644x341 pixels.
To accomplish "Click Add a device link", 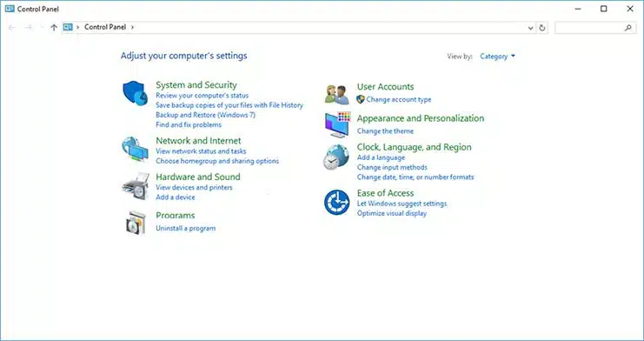I will pos(176,197).
